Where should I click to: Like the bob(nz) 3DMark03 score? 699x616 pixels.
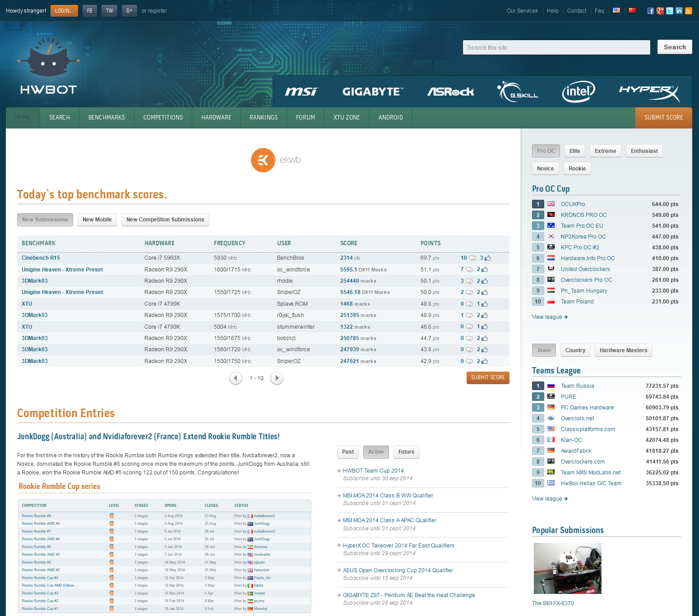485,339
